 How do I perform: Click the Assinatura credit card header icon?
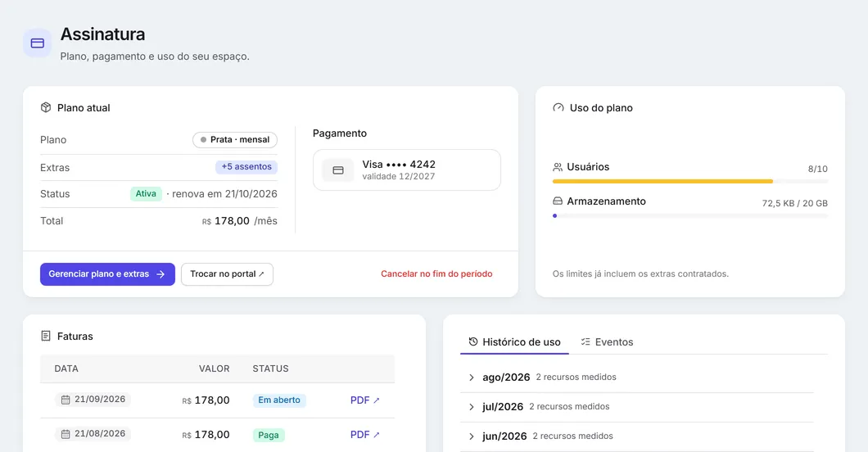point(37,43)
